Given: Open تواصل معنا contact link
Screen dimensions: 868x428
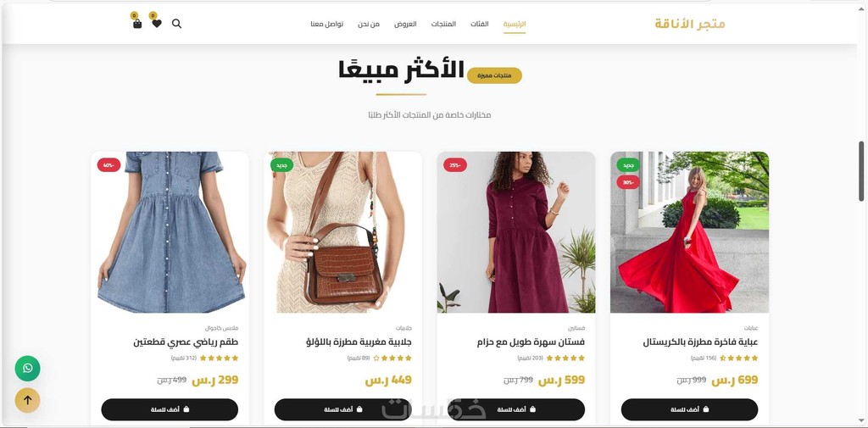Looking at the screenshot, I should [326, 24].
